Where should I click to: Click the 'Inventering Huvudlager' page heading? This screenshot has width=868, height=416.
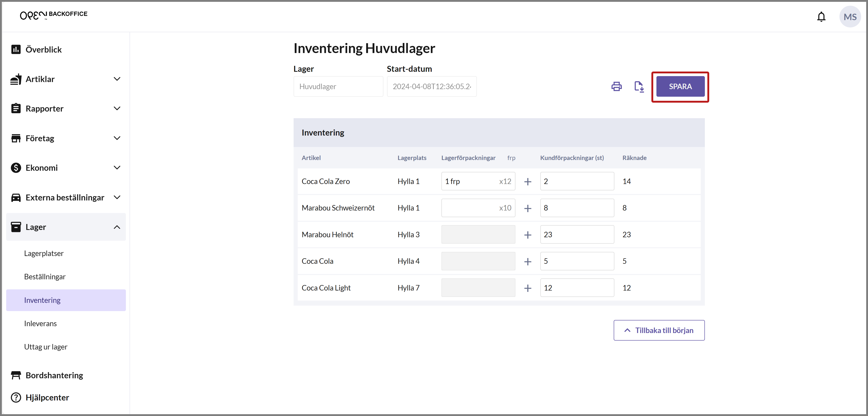[x=364, y=48]
